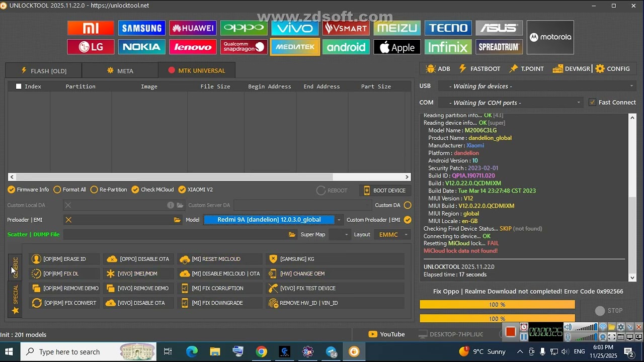
Task: Open the T.POINT tab
Action: [x=526, y=69]
